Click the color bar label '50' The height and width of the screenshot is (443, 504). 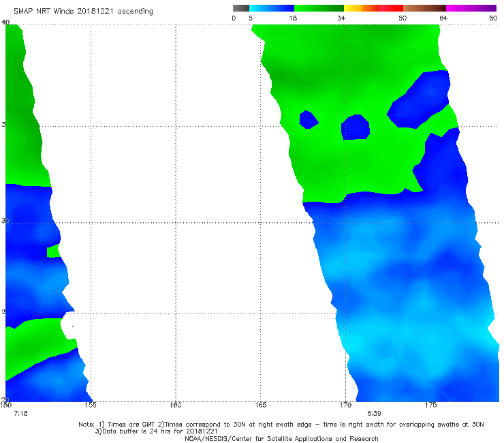pyautogui.click(x=403, y=18)
